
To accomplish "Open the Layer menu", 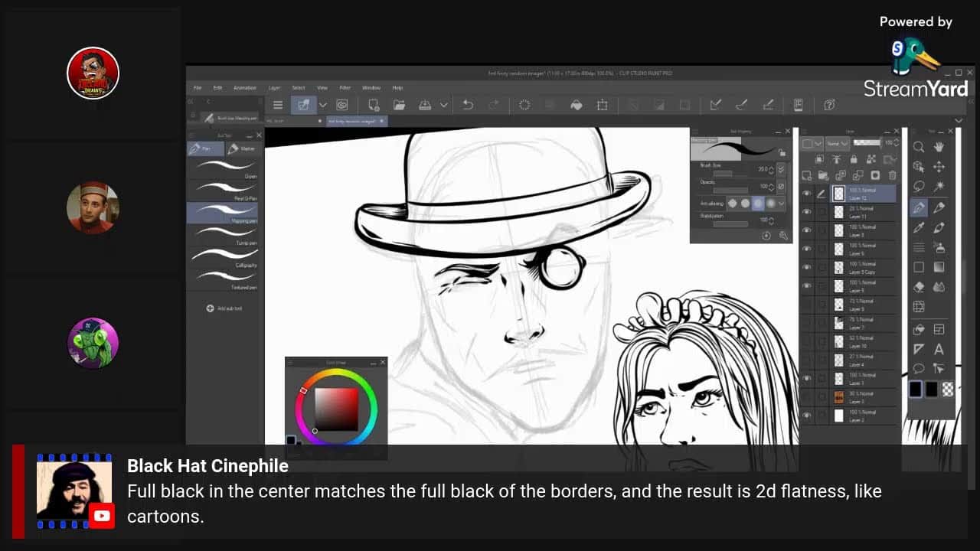I will [x=274, y=88].
